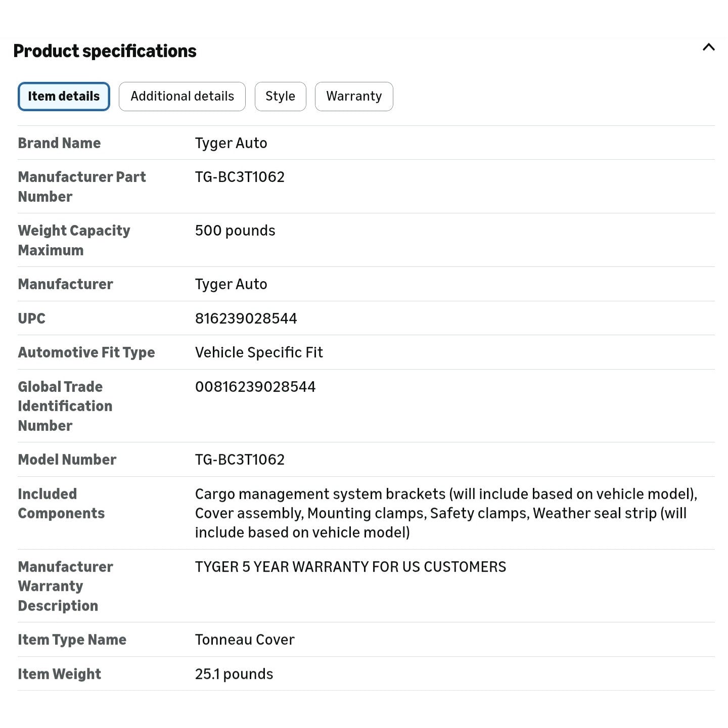The height and width of the screenshot is (728, 728).
Task: Click the Model Number value text
Action: tap(240, 460)
